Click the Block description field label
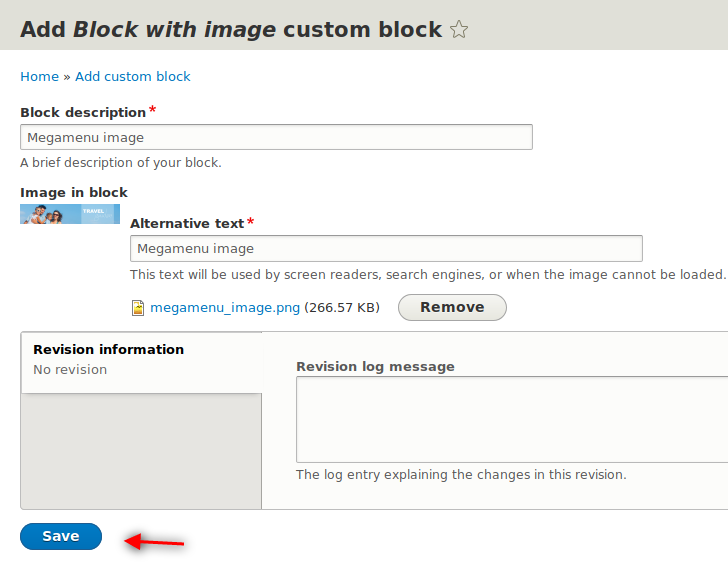This screenshot has height=563, width=728. coord(83,112)
